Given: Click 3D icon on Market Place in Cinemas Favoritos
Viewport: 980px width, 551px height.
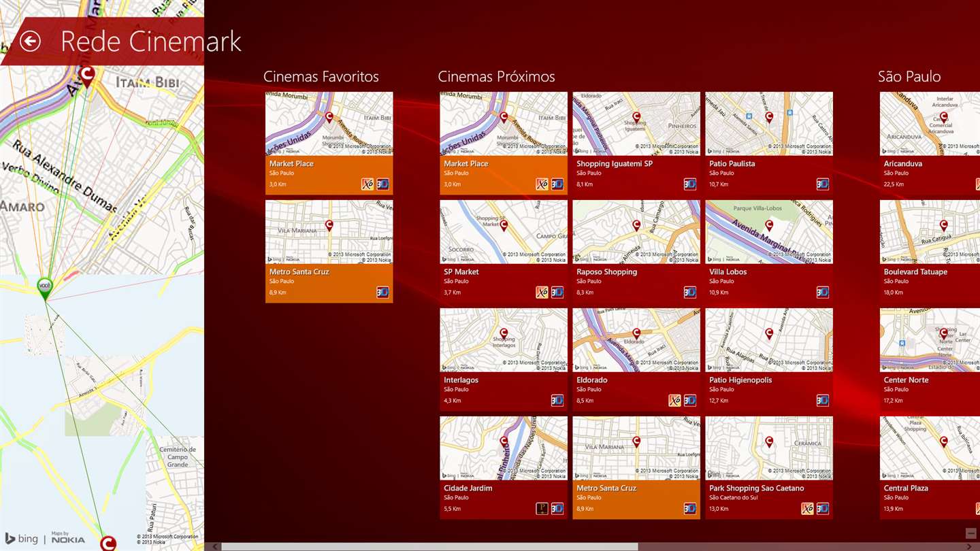Looking at the screenshot, I should pos(383,184).
